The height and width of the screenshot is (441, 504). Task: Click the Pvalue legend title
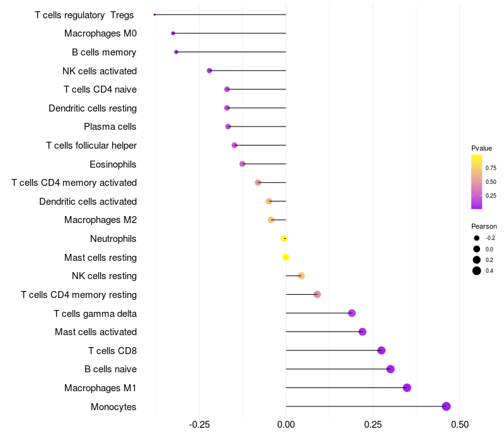click(481, 148)
